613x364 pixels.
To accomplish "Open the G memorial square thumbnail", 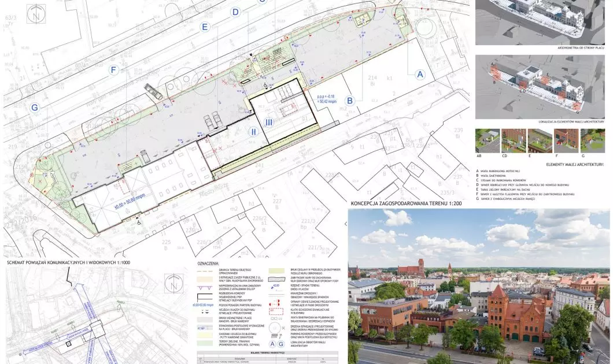I will coord(593,140).
